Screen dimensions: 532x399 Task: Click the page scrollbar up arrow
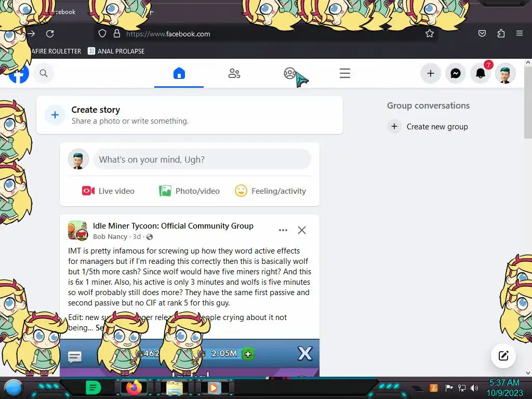(x=528, y=62)
